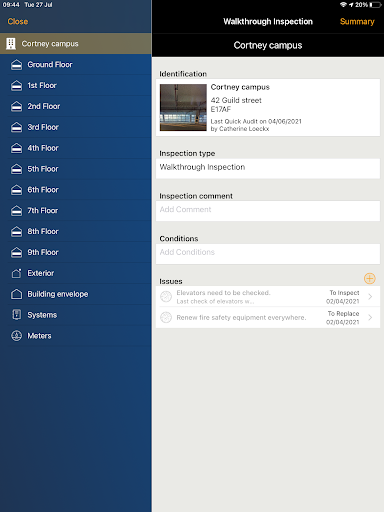
Task: Open the Renew fire safety issue chevron
Action: [x=370, y=317]
